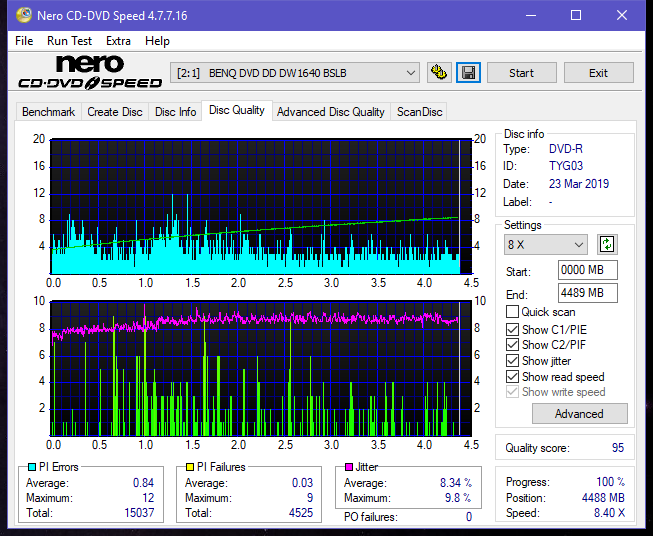Image resolution: width=653 pixels, height=536 pixels.
Task: Click the disc type DVD-R value
Action: click(566, 149)
